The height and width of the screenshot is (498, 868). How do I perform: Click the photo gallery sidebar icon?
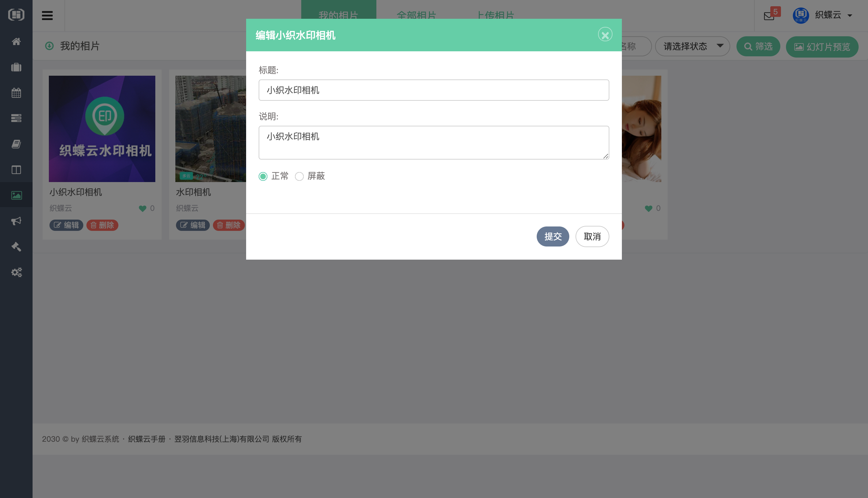click(16, 195)
